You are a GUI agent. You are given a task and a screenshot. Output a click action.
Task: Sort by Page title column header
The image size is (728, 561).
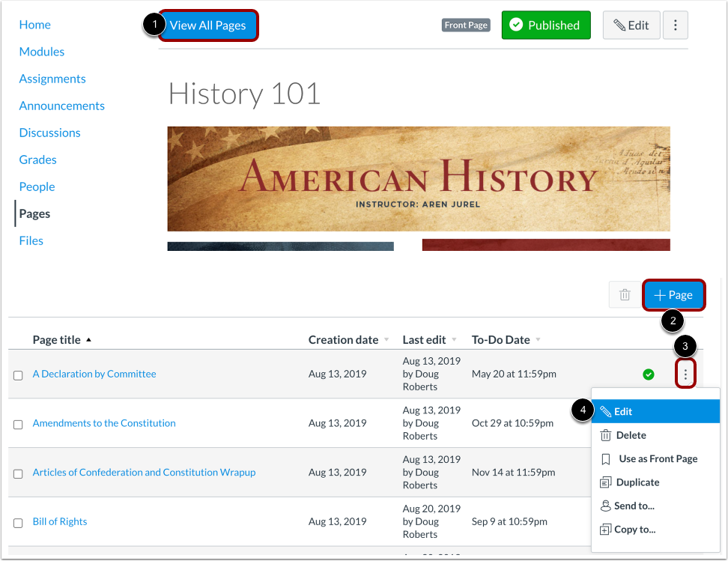tap(61, 340)
